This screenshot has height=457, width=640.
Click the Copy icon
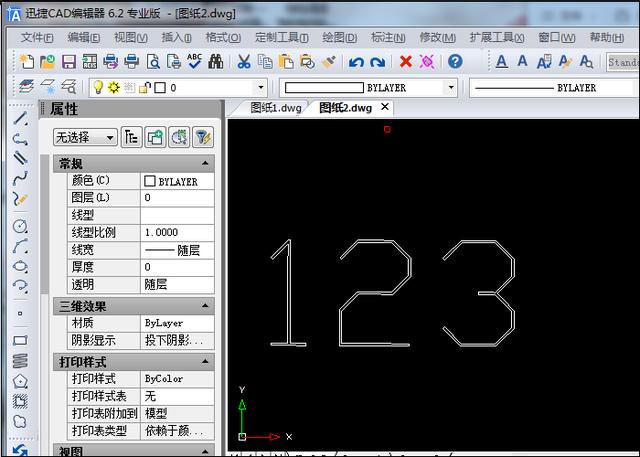265,62
